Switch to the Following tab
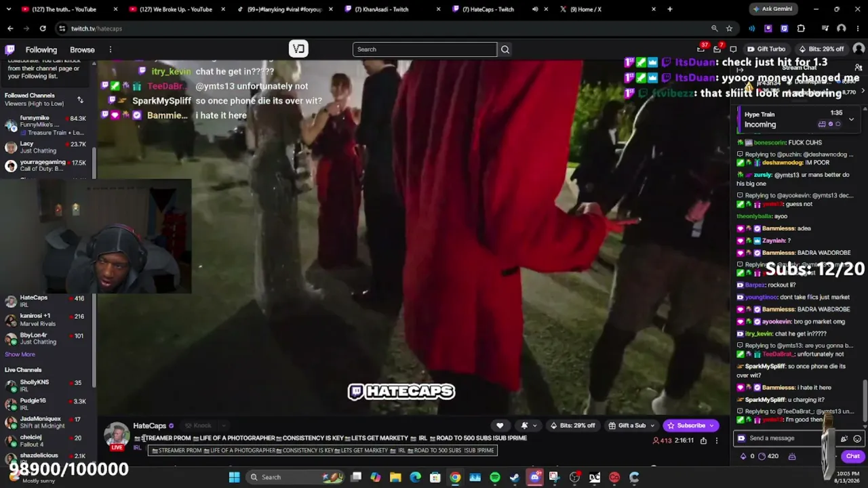This screenshot has height=488, width=868. click(x=41, y=49)
